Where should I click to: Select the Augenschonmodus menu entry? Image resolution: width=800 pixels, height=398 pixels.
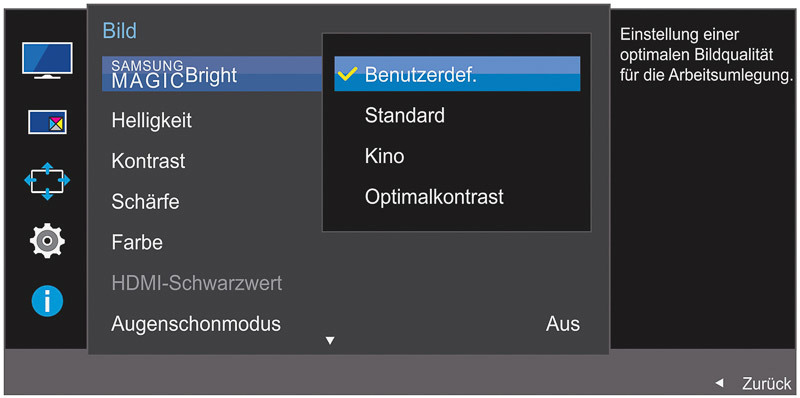(x=196, y=324)
